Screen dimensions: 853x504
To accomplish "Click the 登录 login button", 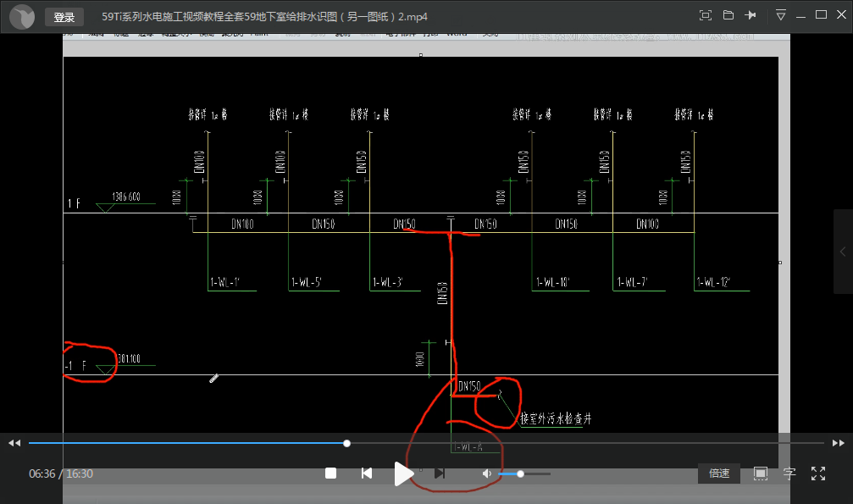I will 64,17.
